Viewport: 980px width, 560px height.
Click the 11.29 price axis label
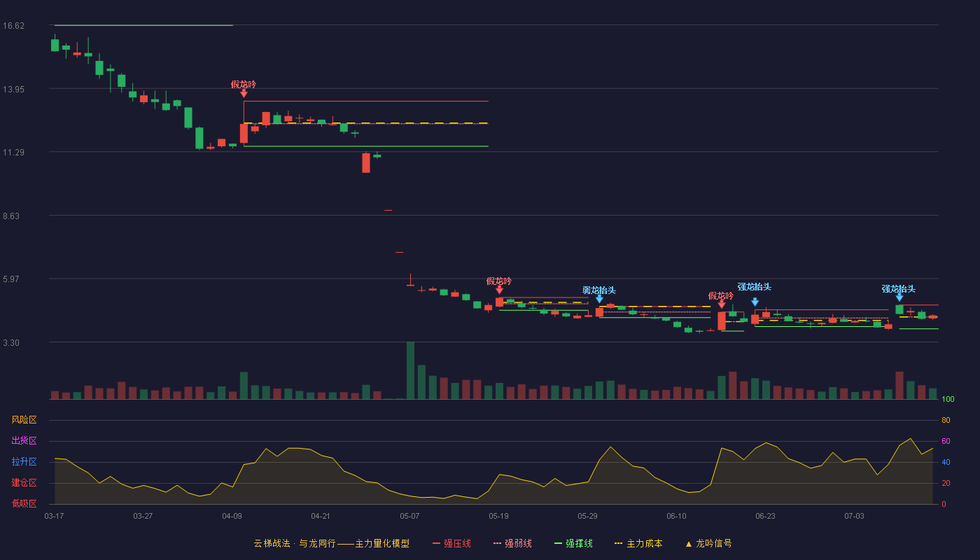[x=13, y=153]
